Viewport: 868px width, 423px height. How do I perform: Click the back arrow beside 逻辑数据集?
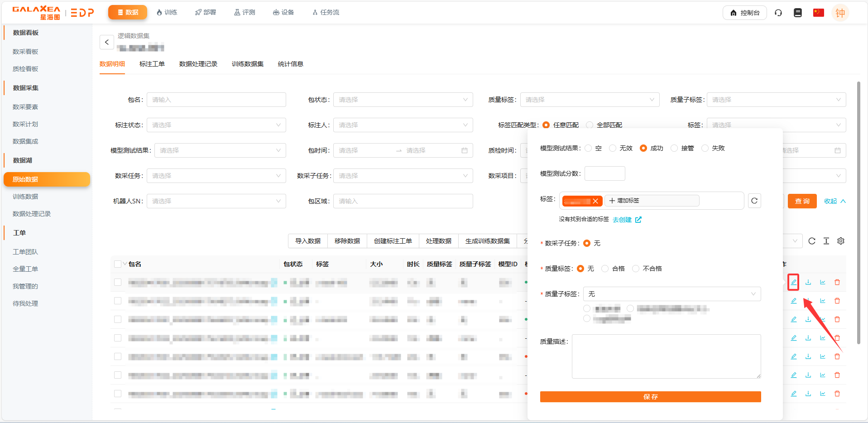click(x=106, y=42)
